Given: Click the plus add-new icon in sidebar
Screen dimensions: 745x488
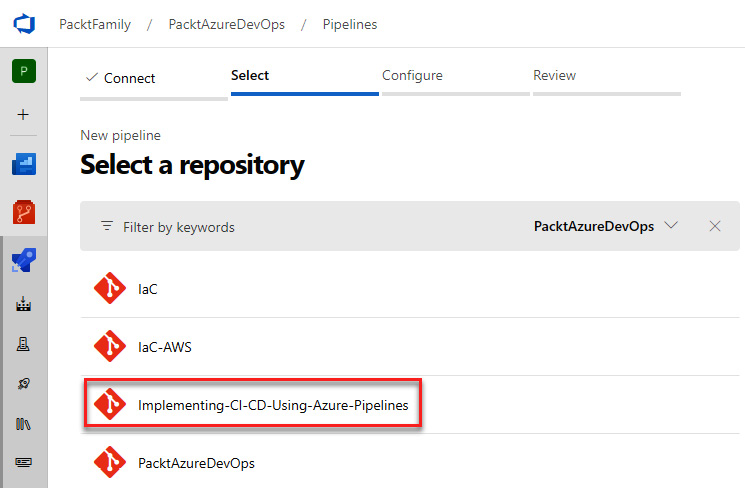Looking at the screenshot, I should tap(23, 115).
